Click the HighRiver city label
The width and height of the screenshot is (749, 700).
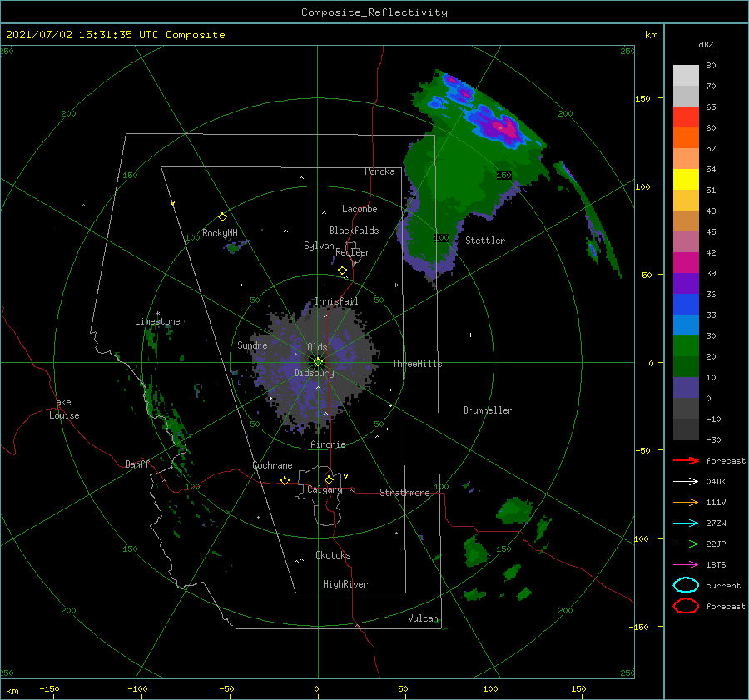tap(345, 584)
